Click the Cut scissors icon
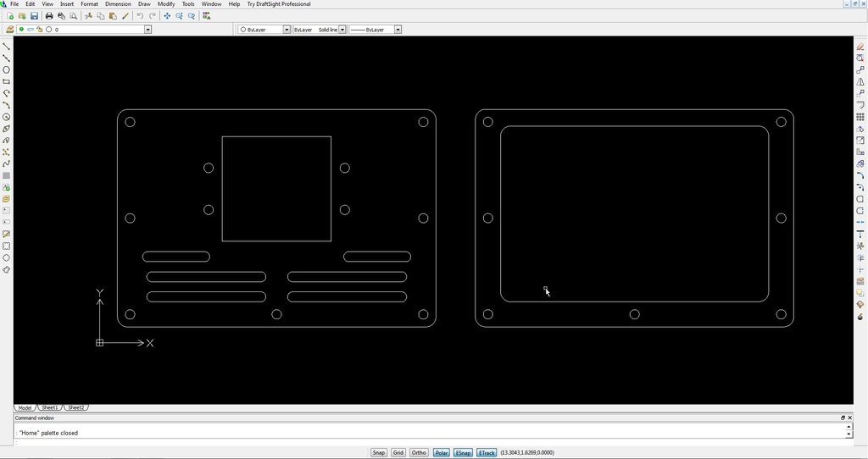The width and height of the screenshot is (868, 459). click(88, 16)
